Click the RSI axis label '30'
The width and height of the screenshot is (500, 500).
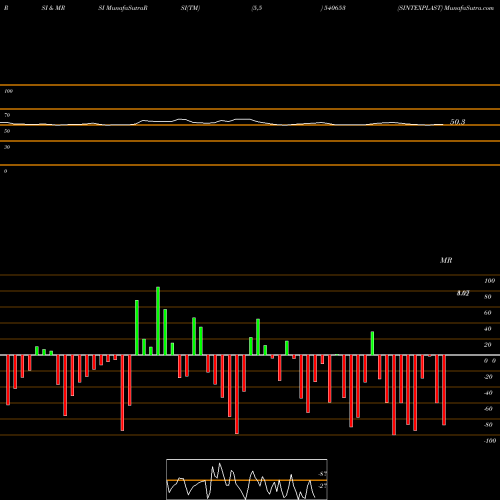(x=7, y=147)
